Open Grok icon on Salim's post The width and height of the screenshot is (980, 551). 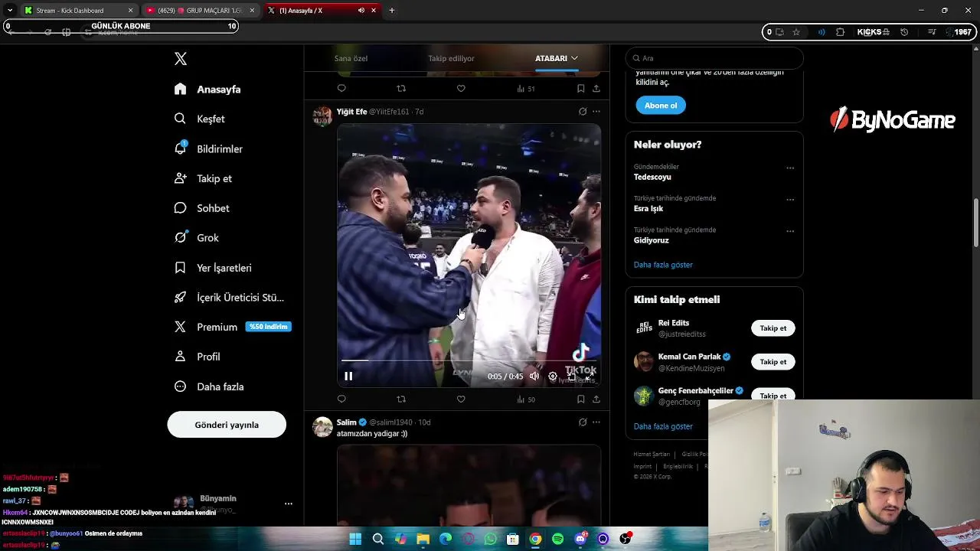pyautogui.click(x=583, y=422)
